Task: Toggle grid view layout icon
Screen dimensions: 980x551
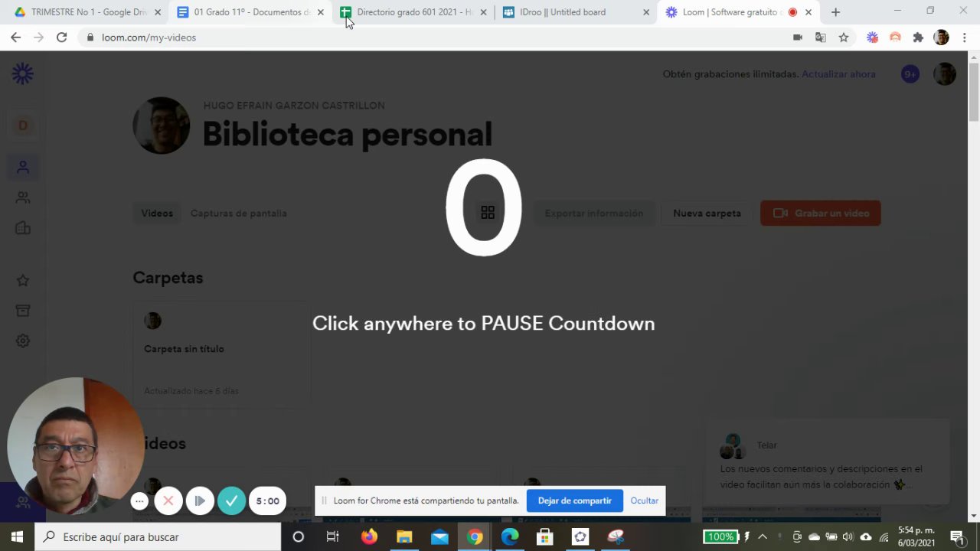Action: [x=488, y=213]
